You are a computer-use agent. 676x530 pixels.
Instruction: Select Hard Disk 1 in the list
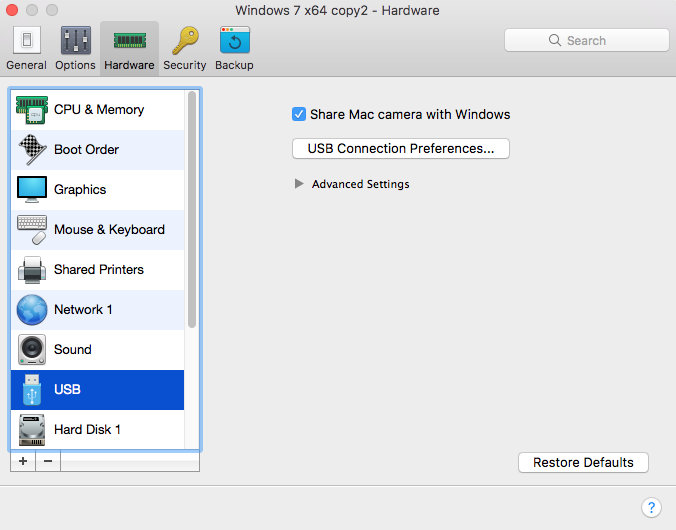[97, 430]
